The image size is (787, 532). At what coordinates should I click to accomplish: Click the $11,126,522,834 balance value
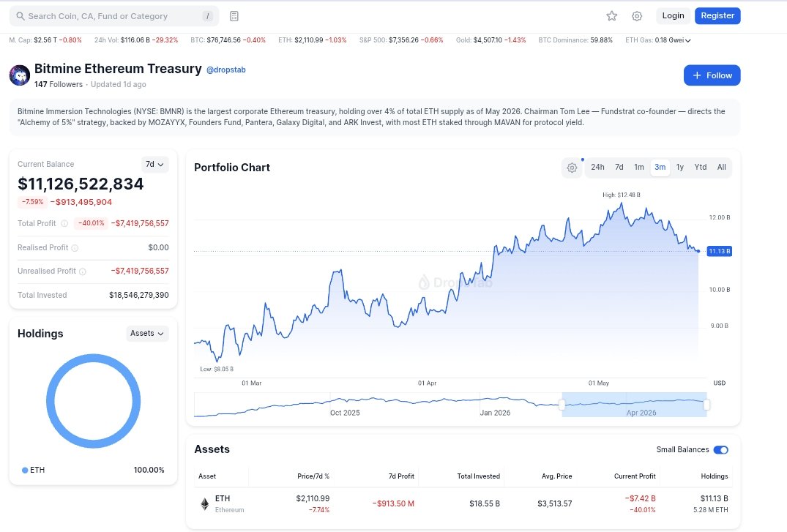point(81,184)
